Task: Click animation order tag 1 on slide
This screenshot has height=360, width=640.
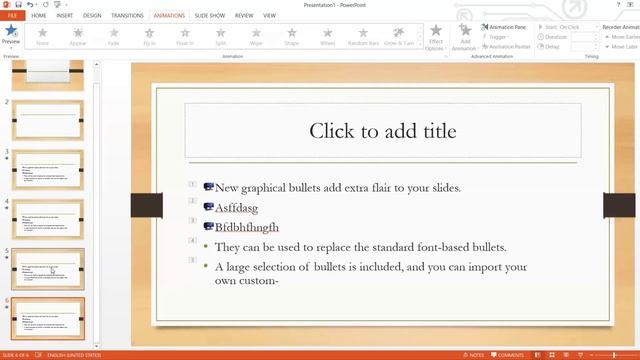Action: pos(192,184)
